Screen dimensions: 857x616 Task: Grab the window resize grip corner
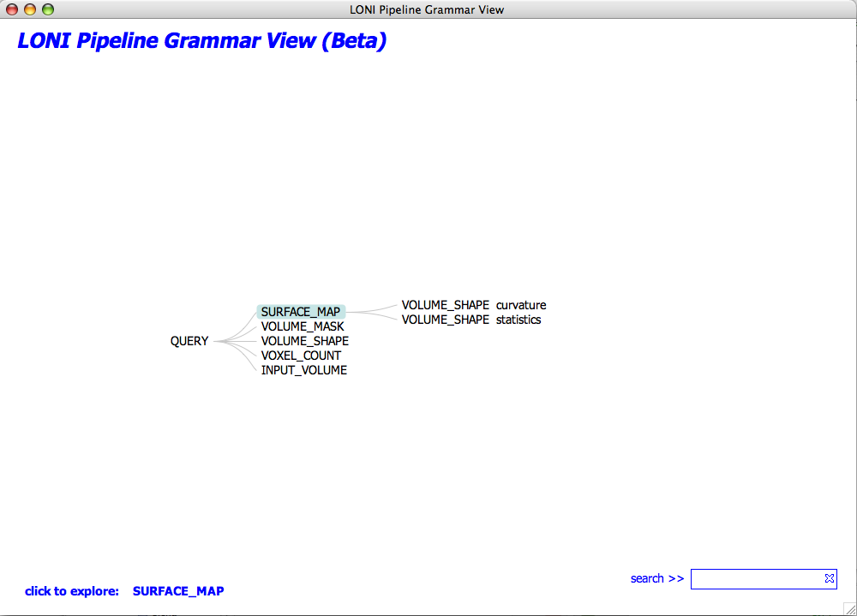coord(850,609)
